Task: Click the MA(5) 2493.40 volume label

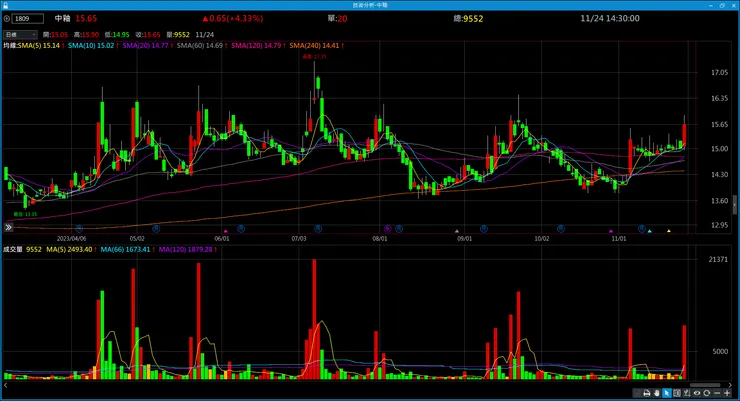Action: [x=71, y=249]
